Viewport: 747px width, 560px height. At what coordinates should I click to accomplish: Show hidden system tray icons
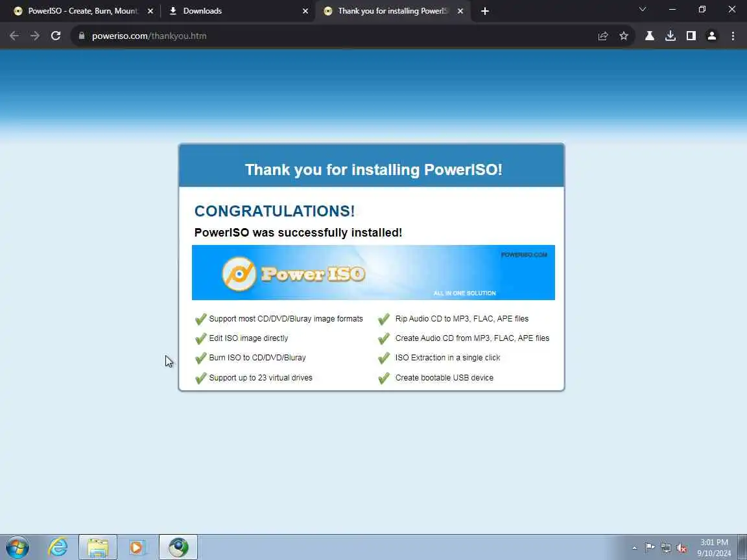(x=634, y=548)
